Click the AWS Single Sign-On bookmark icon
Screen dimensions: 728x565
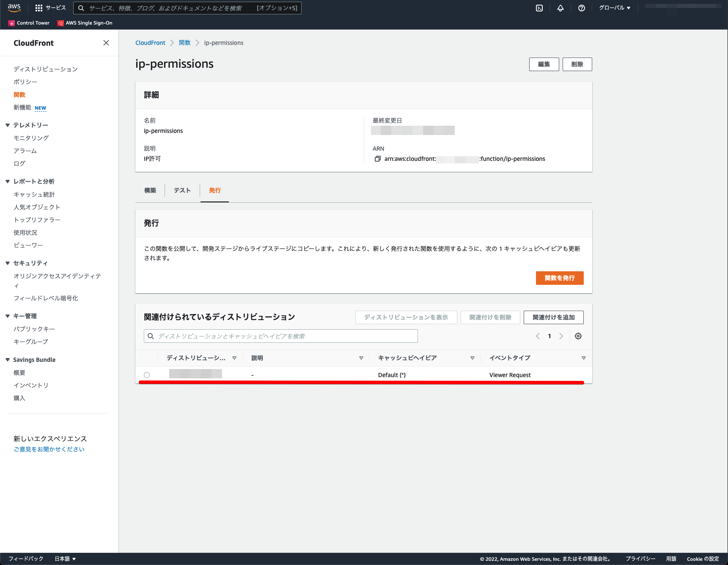tap(60, 23)
